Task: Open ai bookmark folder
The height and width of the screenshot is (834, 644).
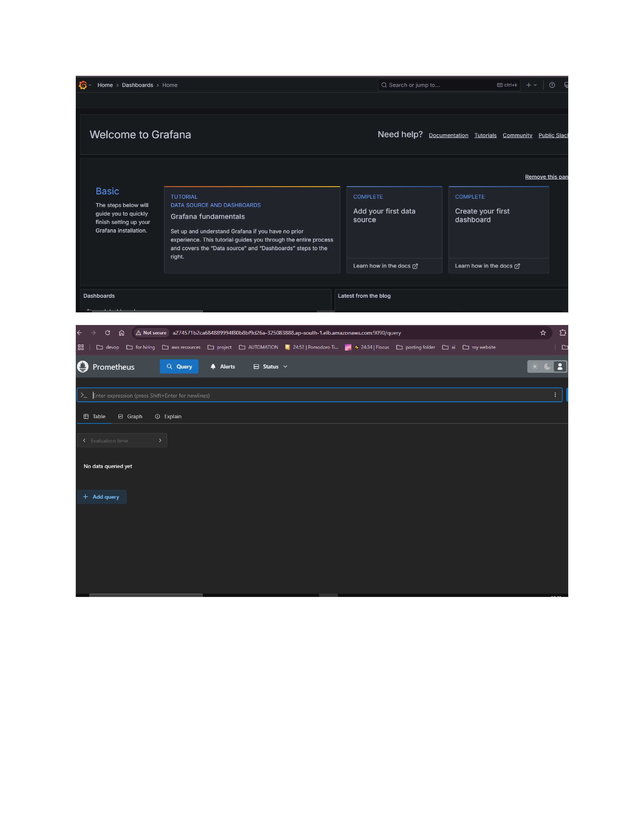Action: coord(449,347)
